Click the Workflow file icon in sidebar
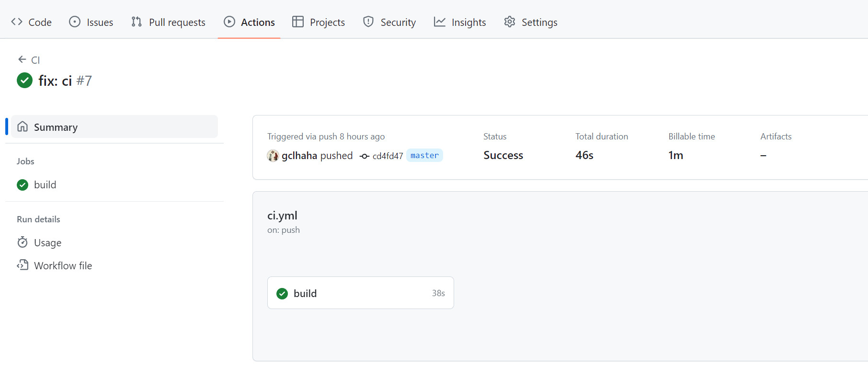 pos(23,265)
